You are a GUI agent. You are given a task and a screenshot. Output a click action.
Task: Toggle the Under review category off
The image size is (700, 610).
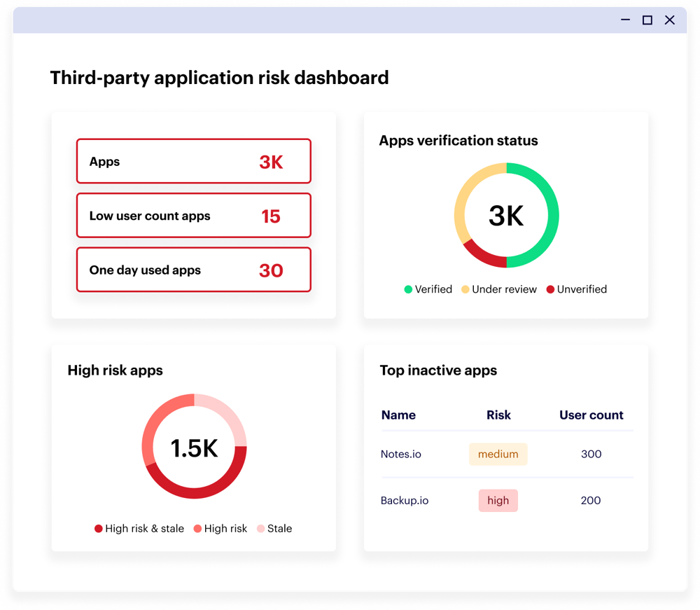pos(499,289)
